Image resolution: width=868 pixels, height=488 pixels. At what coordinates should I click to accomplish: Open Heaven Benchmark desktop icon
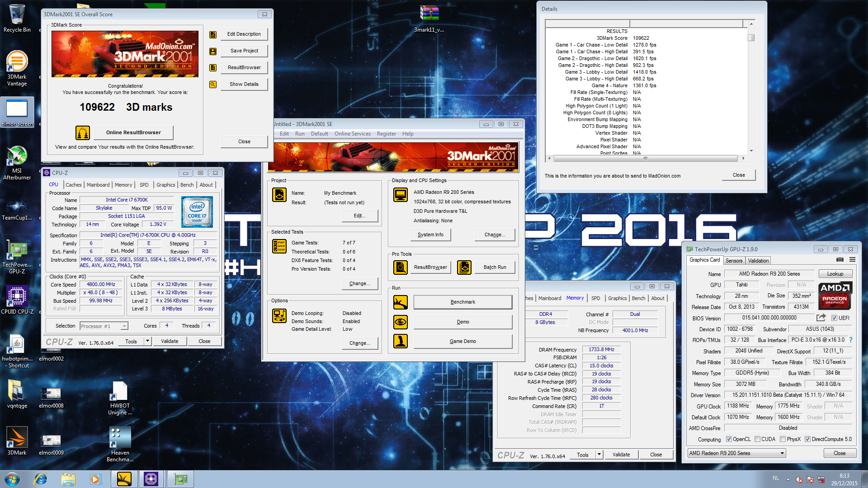click(x=120, y=445)
